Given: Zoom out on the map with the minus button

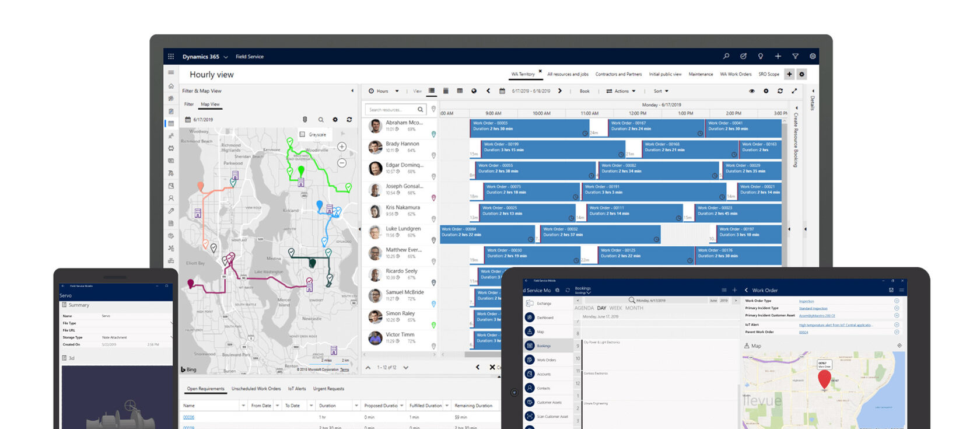Looking at the screenshot, I should 342,163.
